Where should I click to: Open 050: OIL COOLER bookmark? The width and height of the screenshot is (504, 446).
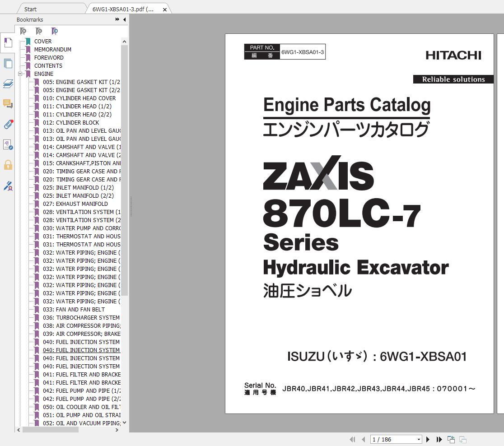pos(82,407)
